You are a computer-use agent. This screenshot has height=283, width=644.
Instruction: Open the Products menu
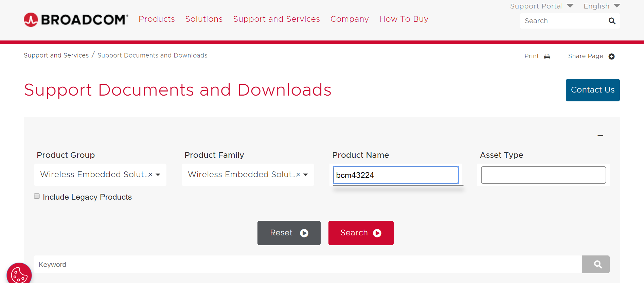[x=157, y=19]
